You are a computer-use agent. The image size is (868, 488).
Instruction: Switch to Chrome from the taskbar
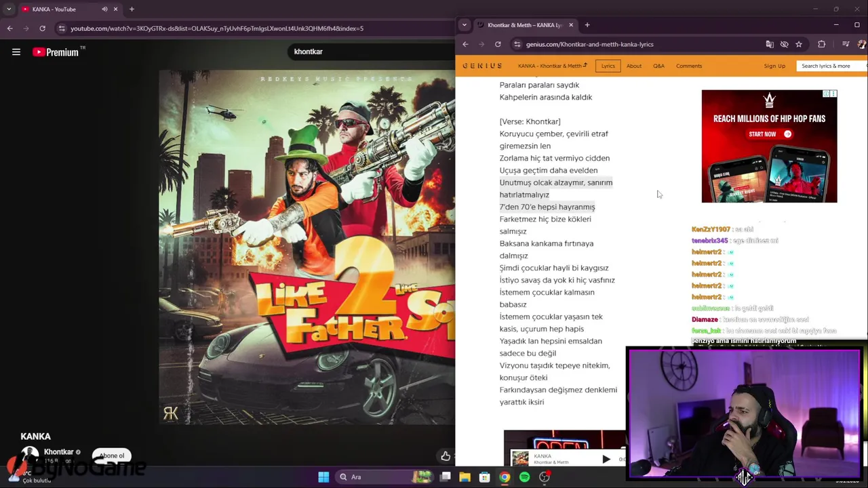pyautogui.click(x=505, y=477)
